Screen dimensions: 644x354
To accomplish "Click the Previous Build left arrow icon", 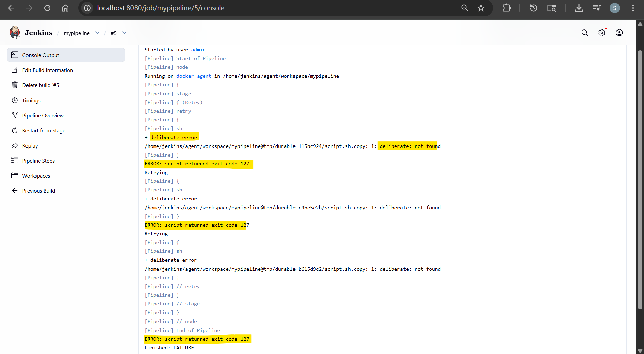I will point(15,191).
